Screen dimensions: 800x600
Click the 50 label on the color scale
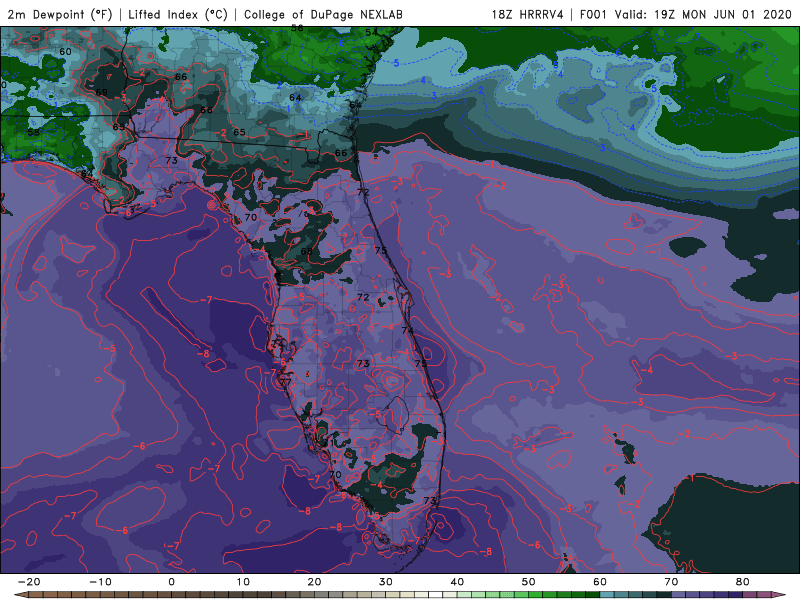click(x=529, y=582)
